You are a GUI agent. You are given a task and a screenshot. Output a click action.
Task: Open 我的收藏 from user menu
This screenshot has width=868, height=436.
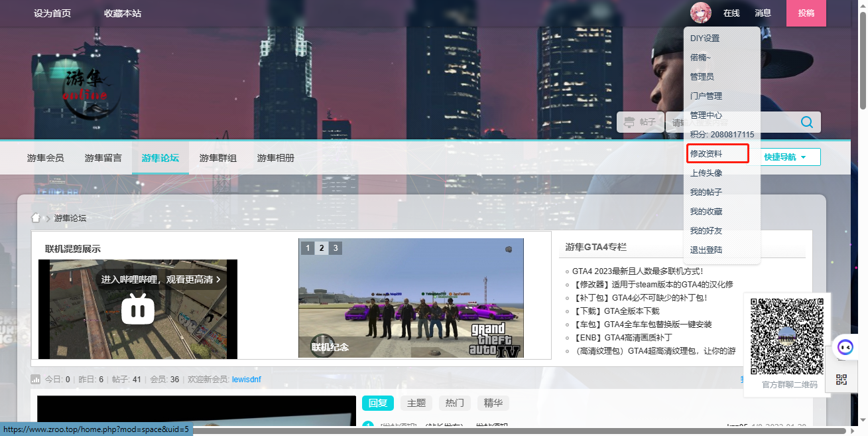(x=706, y=212)
